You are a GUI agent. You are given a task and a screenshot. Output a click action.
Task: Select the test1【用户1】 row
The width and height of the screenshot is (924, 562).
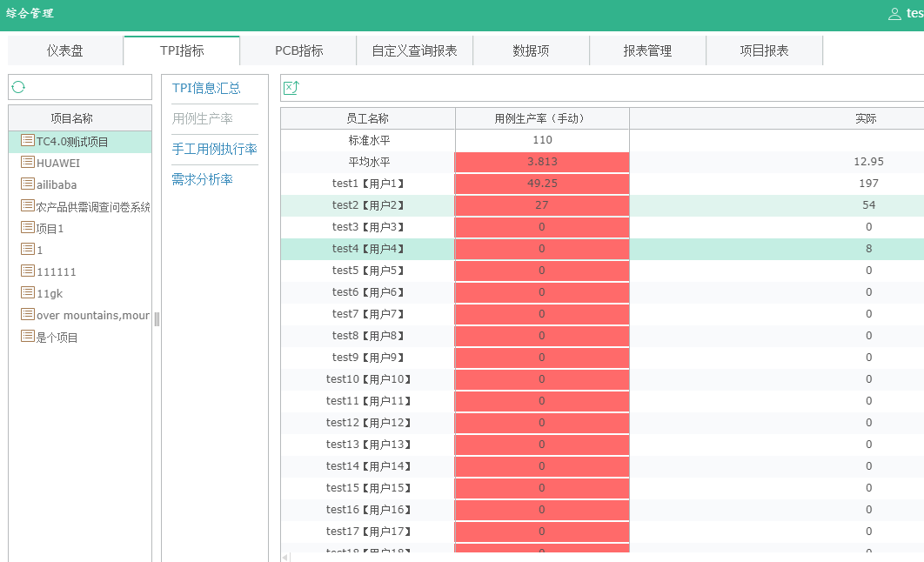(x=602, y=184)
